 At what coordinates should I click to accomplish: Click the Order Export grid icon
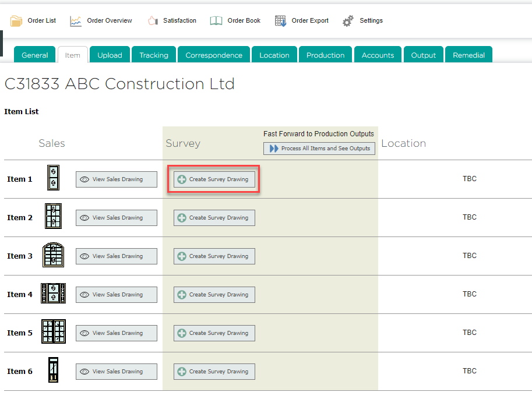(x=281, y=21)
